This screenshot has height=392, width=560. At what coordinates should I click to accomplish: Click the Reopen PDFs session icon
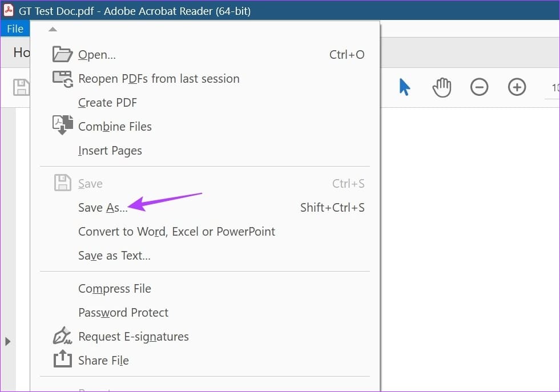point(63,79)
